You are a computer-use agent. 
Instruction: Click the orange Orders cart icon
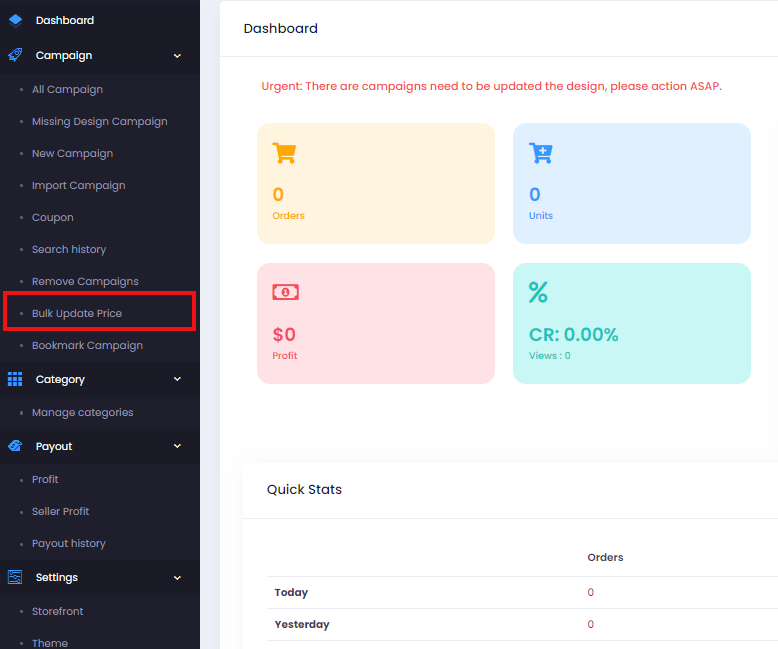(284, 153)
